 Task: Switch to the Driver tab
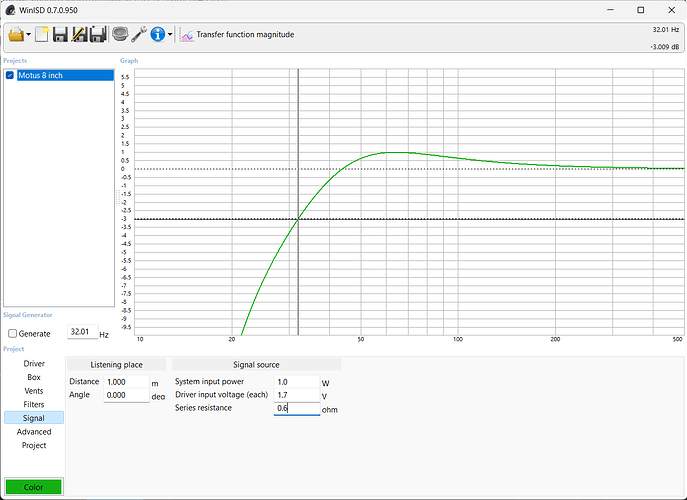click(34, 364)
